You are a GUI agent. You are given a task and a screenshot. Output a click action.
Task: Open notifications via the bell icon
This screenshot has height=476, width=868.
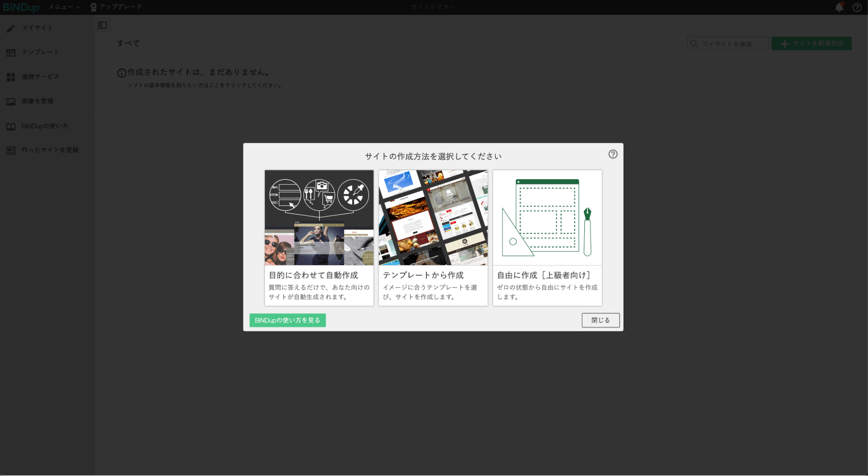(x=838, y=7)
